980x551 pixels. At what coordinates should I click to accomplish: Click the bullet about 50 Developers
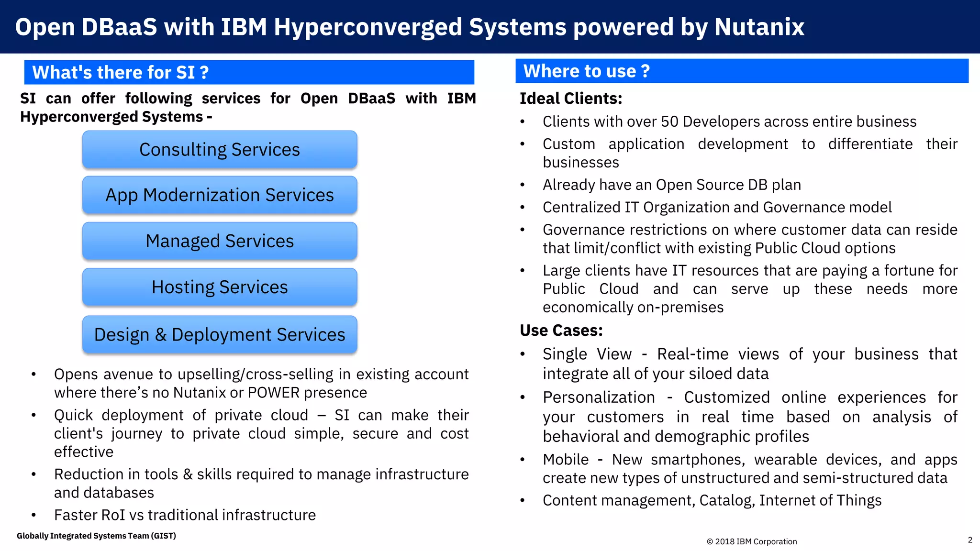point(729,121)
